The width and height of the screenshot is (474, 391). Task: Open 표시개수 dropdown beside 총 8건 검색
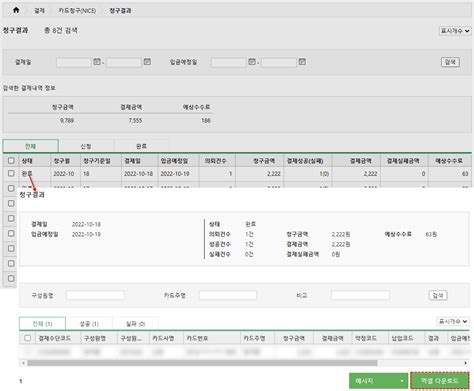[x=455, y=31]
